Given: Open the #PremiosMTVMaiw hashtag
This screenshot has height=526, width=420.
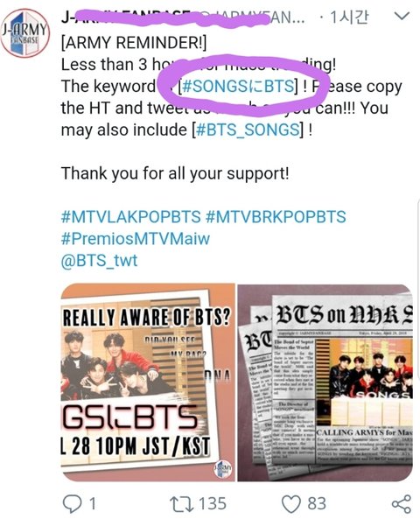Looking at the screenshot, I should [x=136, y=239].
